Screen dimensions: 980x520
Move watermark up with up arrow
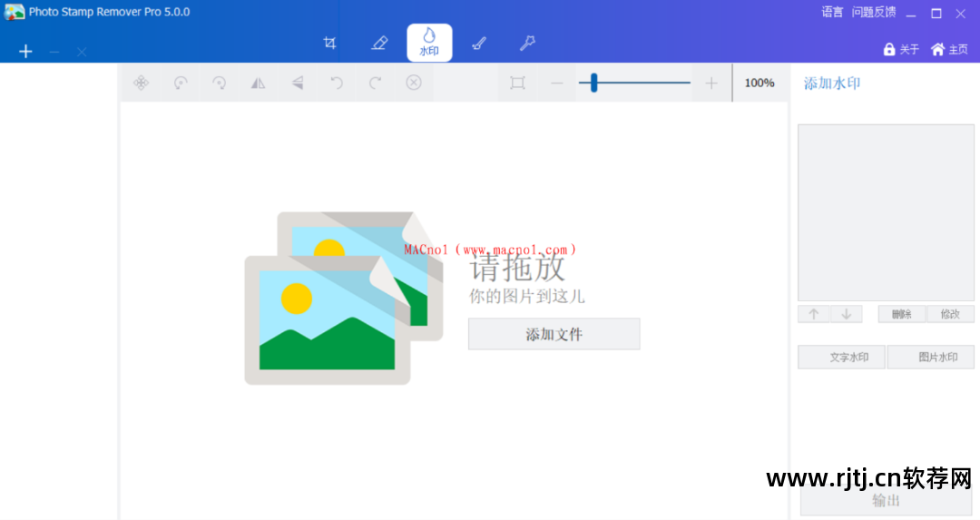pyautogui.click(x=814, y=314)
